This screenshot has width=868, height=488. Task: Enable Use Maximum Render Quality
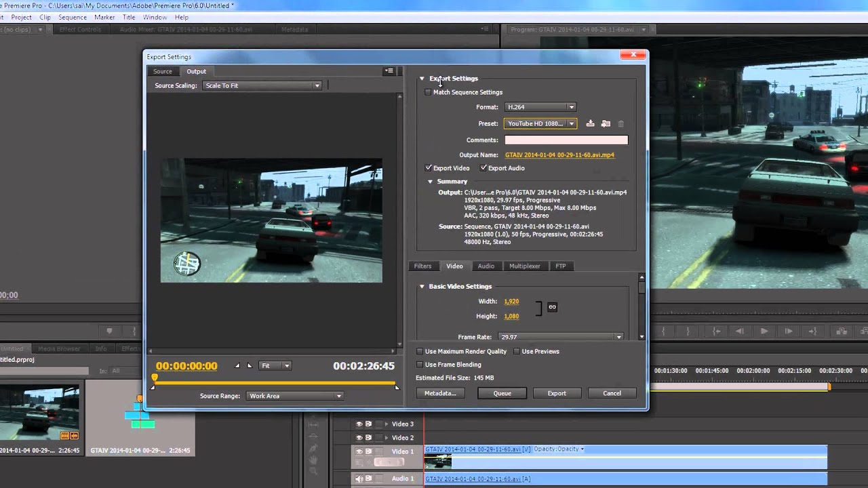[420, 351]
